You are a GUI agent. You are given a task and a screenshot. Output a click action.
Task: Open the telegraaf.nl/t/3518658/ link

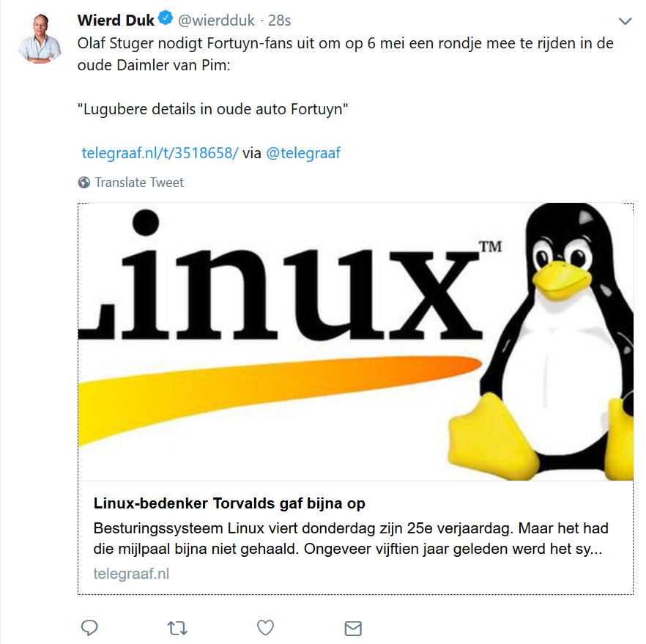(160, 153)
